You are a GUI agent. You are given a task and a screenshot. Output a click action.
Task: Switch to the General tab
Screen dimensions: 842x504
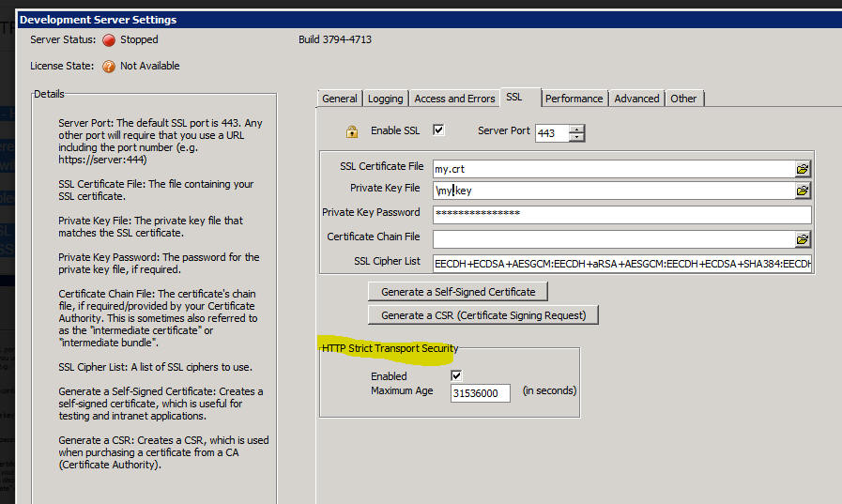[340, 99]
